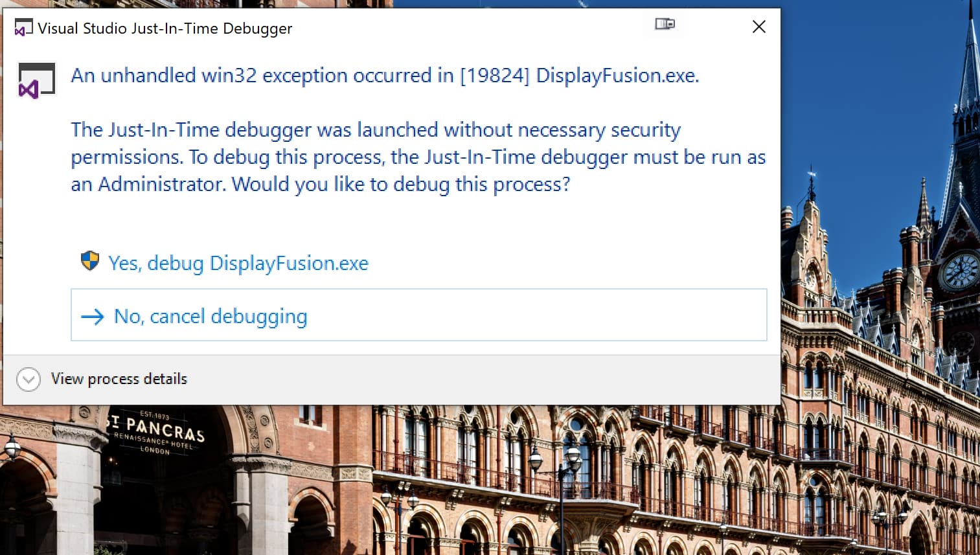
Task: Click the DisplayFusion.exe name in the heading
Action: [x=617, y=76]
